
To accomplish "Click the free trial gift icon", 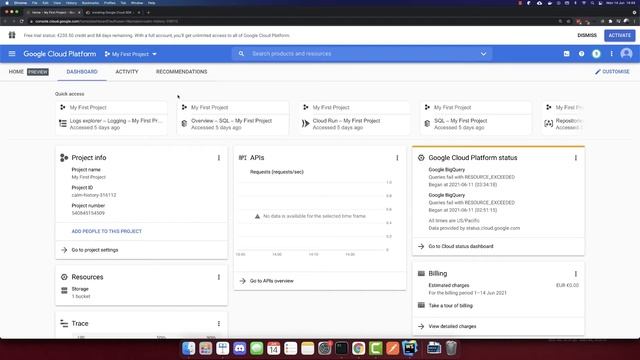I will coord(12,36).
